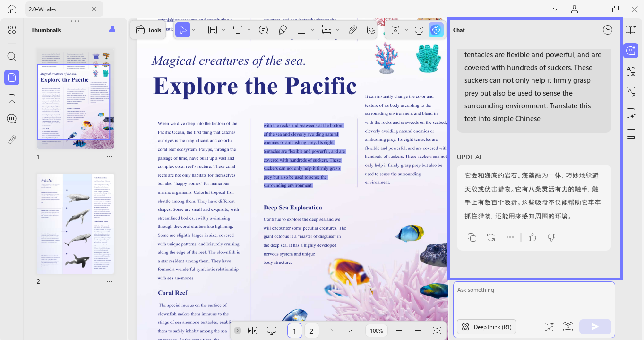Image resolution: width=644 pixels, height=340 pixels.
Task: Copy the UPDF AI response
Action: coord(472,237)
